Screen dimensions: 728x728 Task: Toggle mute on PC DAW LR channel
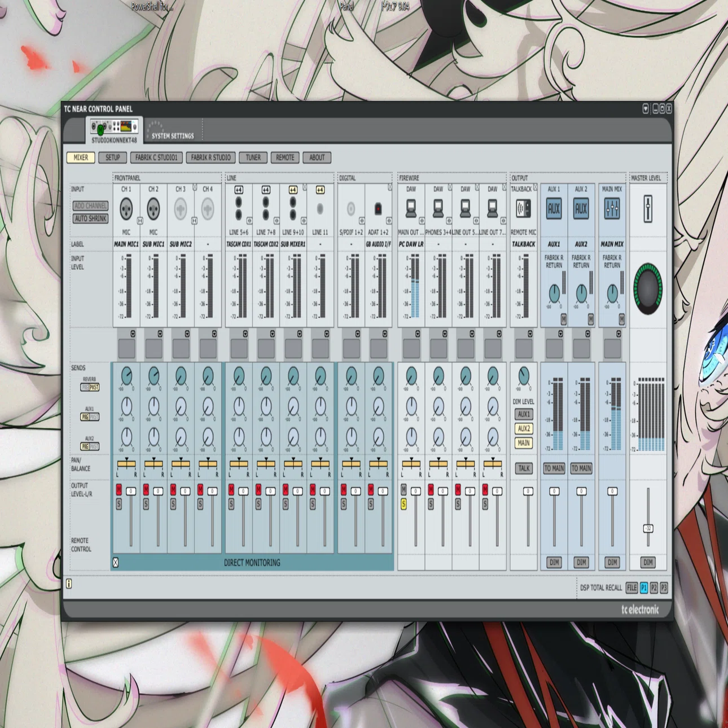point(404,489)
